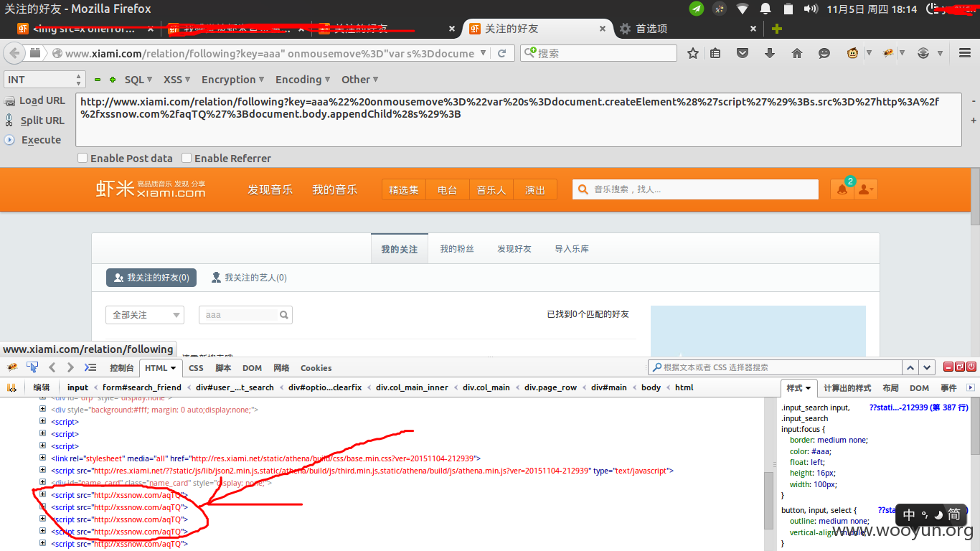Click the HackBar Split URL icon
980x551 pixels.
pos(10,121)
